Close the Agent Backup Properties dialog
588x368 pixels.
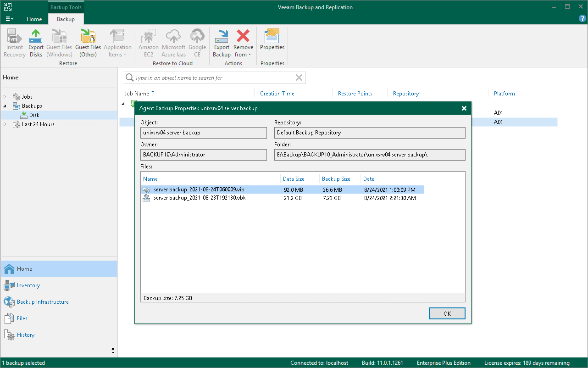464,108
